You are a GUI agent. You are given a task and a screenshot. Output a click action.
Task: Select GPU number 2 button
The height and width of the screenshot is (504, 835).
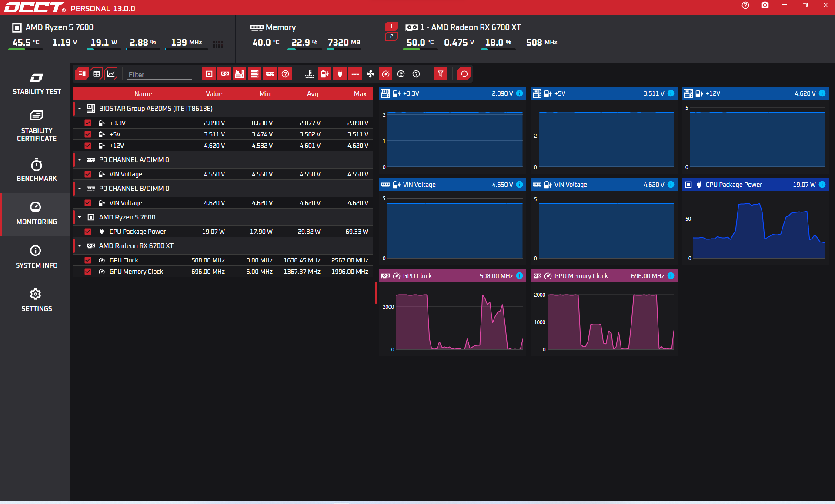point(391,36)
